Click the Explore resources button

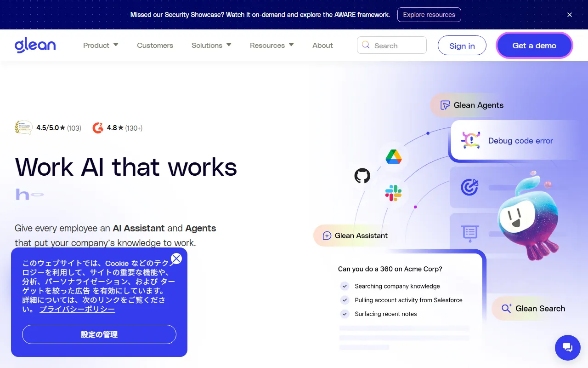(x=429, y=15)
